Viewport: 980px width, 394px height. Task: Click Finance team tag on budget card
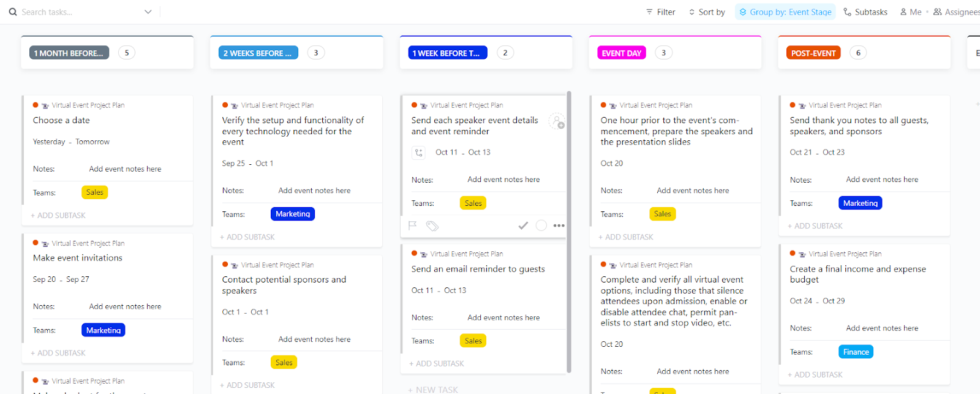tap(856, 352)
